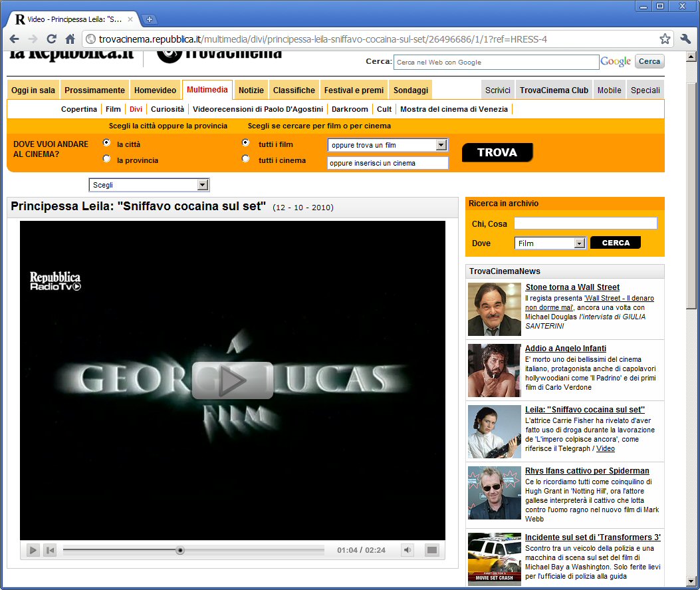Go back with the browser back arrow
The width and height of the screenshot is (700, 590).
[14, 39]
